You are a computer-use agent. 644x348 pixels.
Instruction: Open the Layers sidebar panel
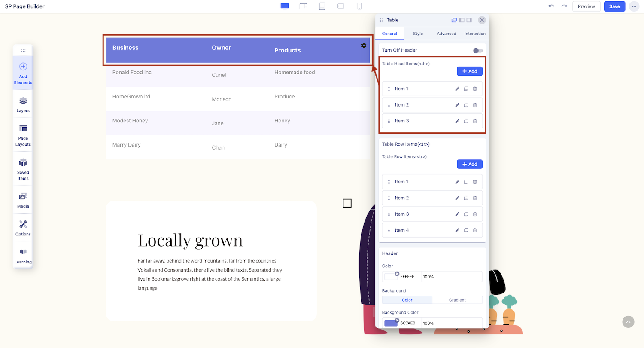pyautogui.click(x=23, y=104)
